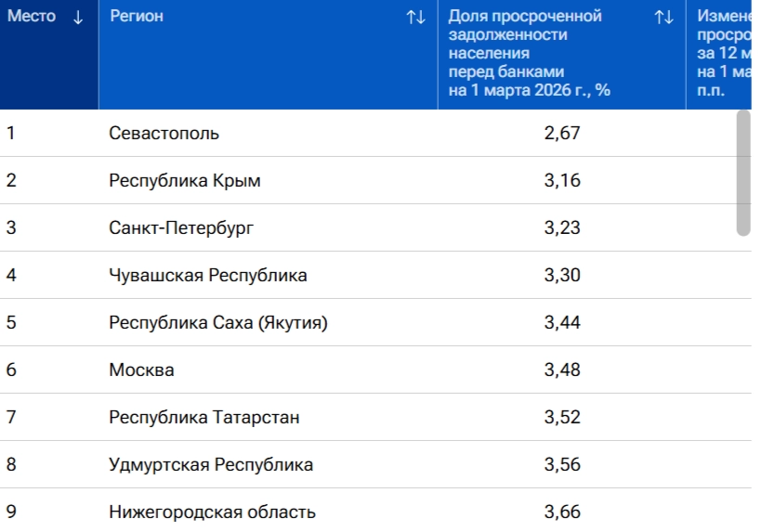Click the Регион column header text
The image size is (761, 532).
coord(136,17)
